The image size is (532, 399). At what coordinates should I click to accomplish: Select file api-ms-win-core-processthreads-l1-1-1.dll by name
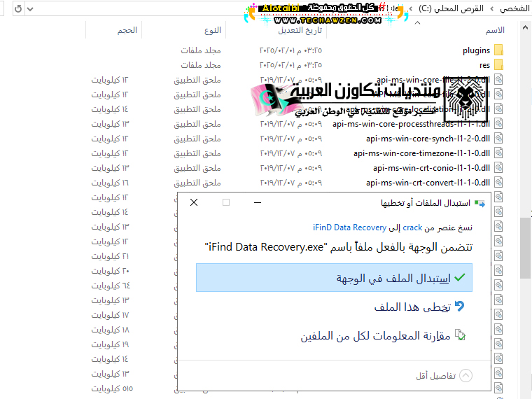(411, 124)
